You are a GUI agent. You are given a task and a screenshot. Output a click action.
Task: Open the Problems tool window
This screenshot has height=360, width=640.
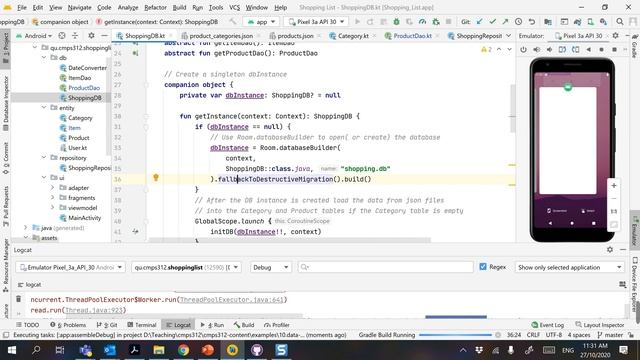pos(68,325)
